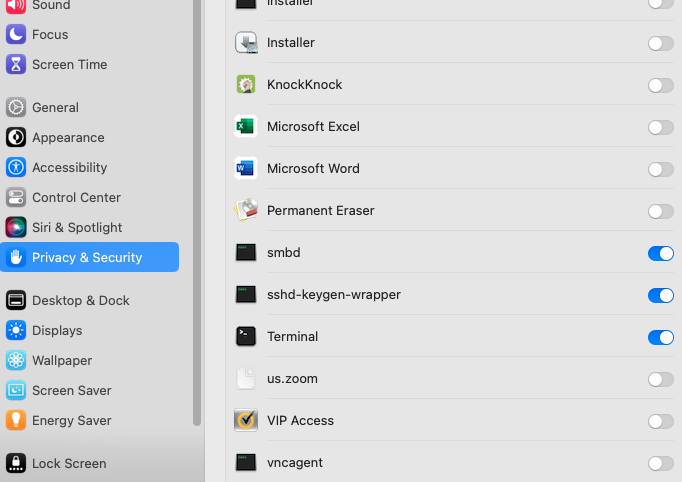The image size is (682, 482).
Task: Click the Accessibility icon in sidebar
Action: coord(16,167)
